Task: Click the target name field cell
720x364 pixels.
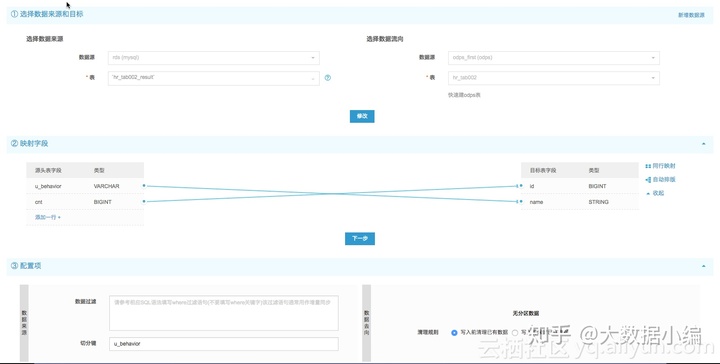Action: tap(536, 202)
